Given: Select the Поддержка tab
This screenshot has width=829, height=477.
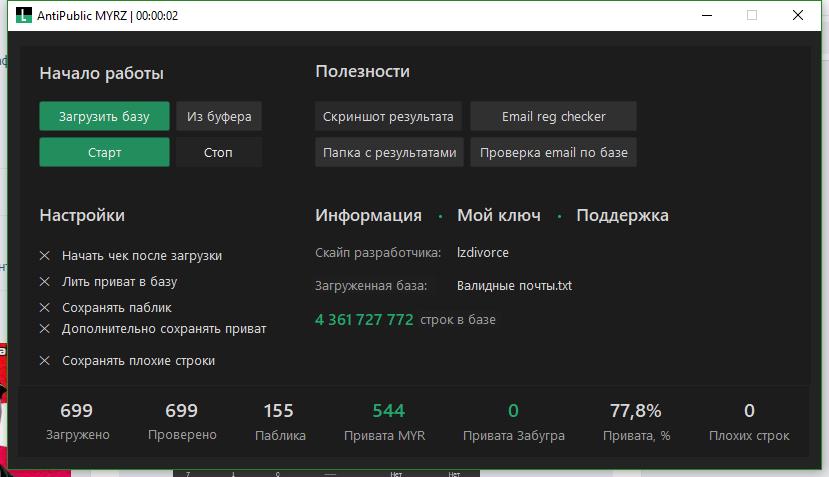Looking at the screenshot, I should coord(622,216).
